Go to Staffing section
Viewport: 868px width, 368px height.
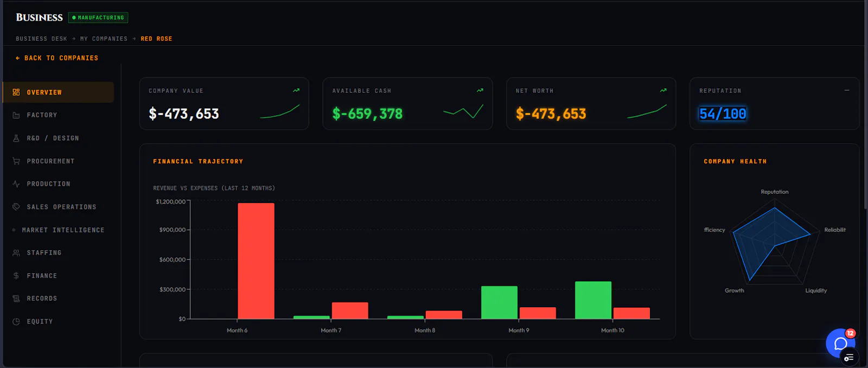(59, 253)
